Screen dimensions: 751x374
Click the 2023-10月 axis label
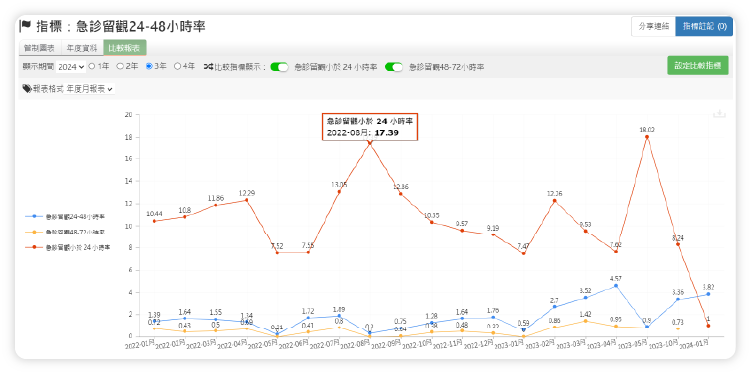click(x=663, y=344)
